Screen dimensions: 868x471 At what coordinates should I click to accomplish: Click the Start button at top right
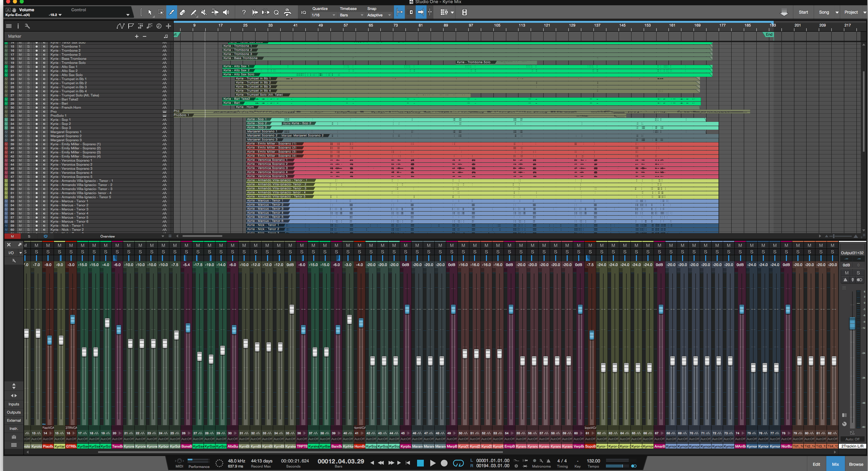click(x=803, y=12)
